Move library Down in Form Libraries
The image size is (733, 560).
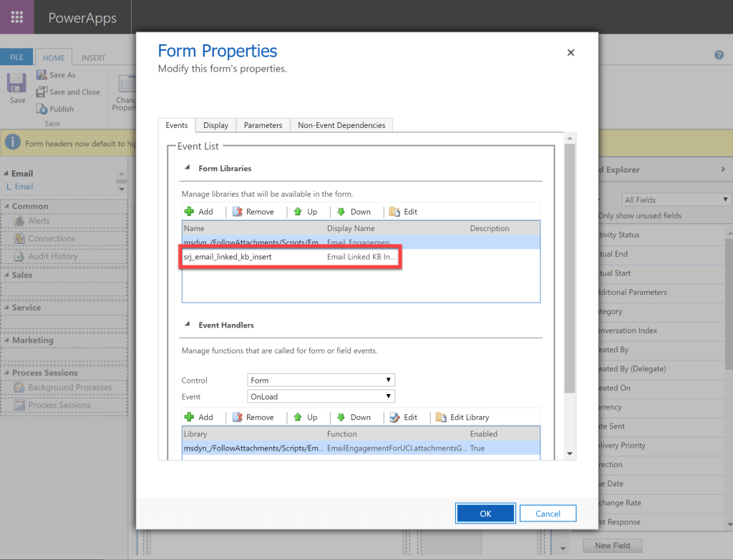[353, 212]
